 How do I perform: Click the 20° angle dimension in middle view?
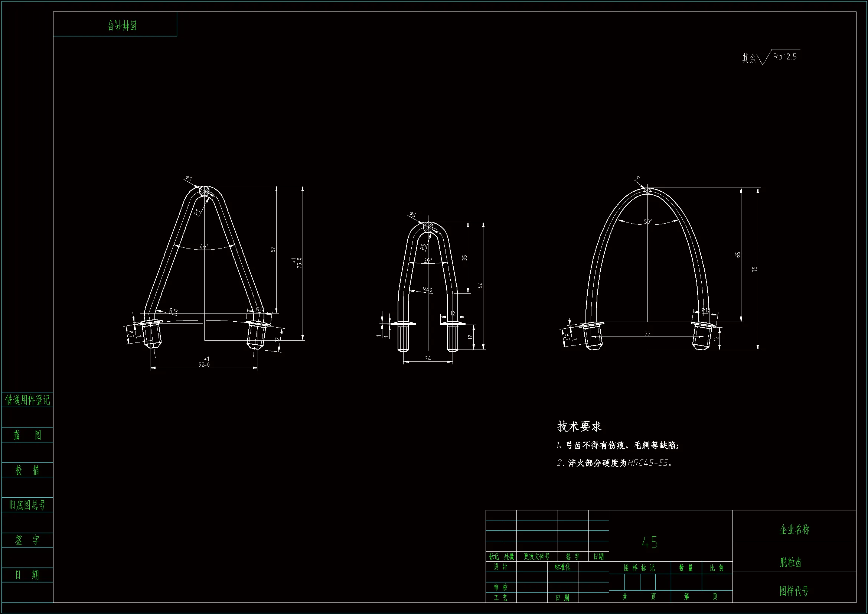(x=428, y=261)
